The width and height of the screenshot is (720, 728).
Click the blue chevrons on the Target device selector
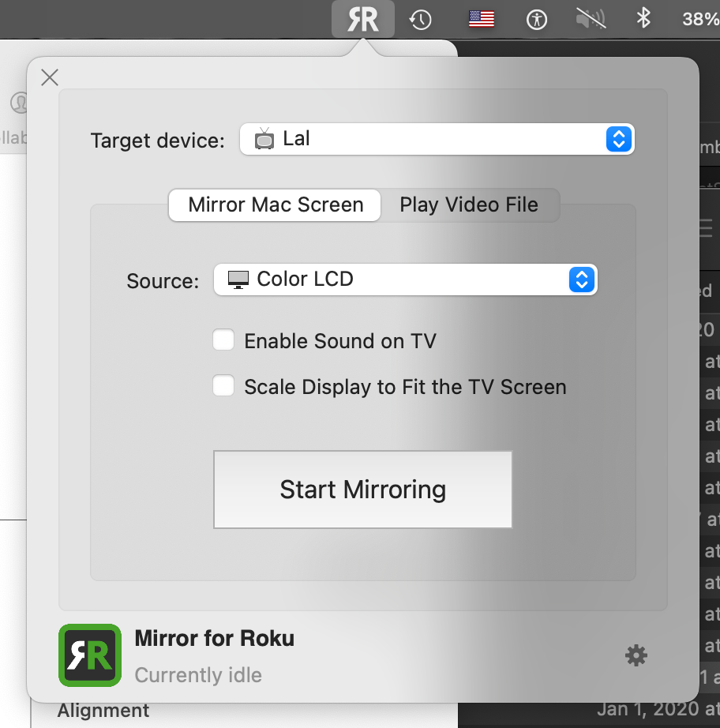click(x=618, y=139)
